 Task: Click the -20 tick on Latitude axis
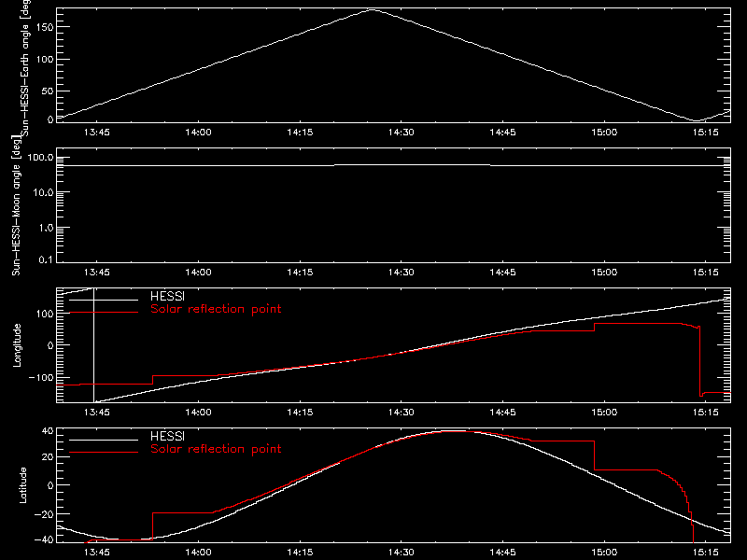pyautogui.click(x=44, y=514)
